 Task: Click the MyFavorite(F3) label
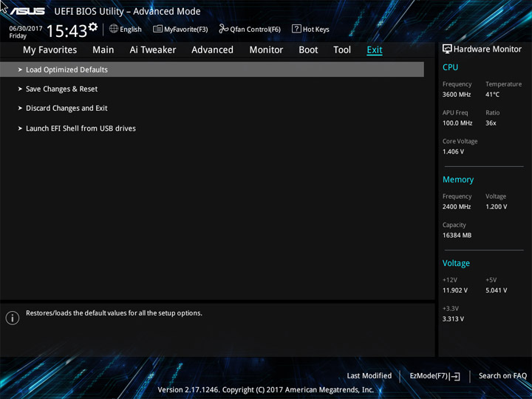tap(186, 30)
